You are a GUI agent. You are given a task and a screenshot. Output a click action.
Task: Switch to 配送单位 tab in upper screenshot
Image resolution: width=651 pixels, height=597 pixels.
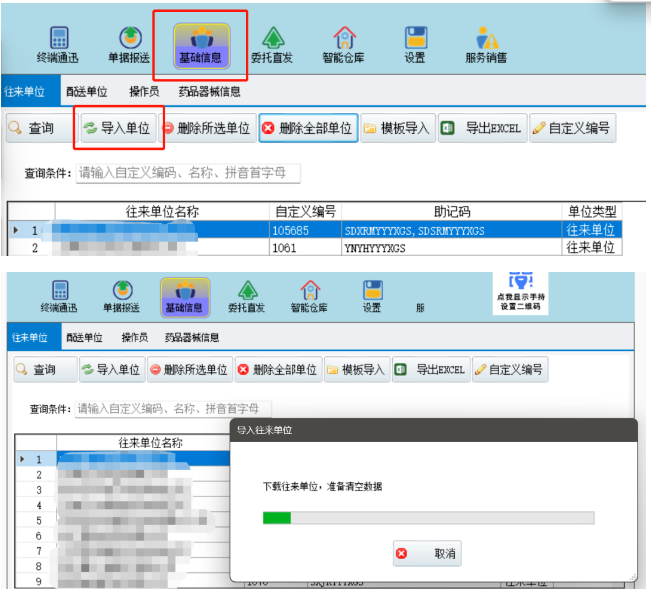click(x=87, y=92)
